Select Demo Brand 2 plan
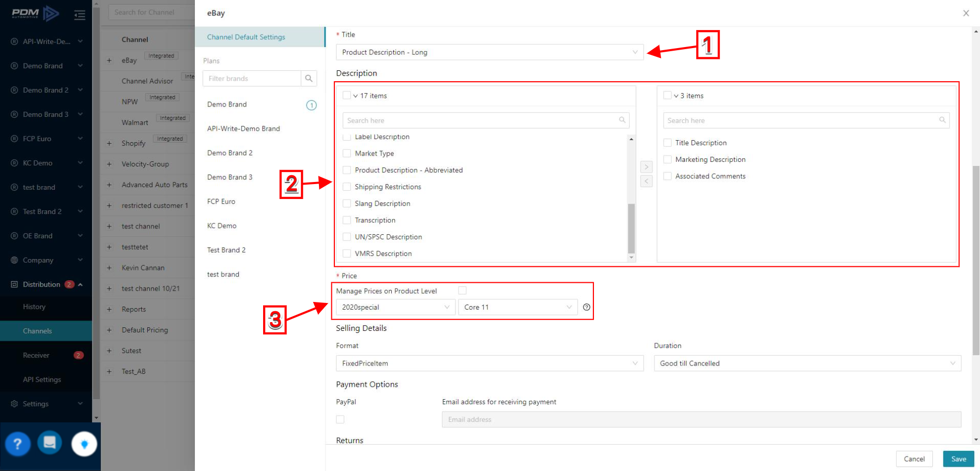Viewport: 980px width, 471px height. pos(230,153)
